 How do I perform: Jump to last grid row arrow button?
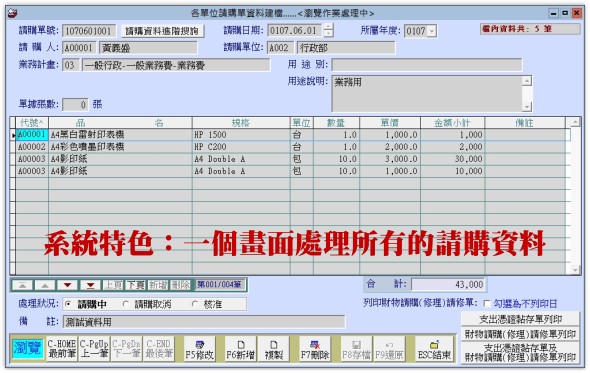pyautogui.click(x=90, y=285)
